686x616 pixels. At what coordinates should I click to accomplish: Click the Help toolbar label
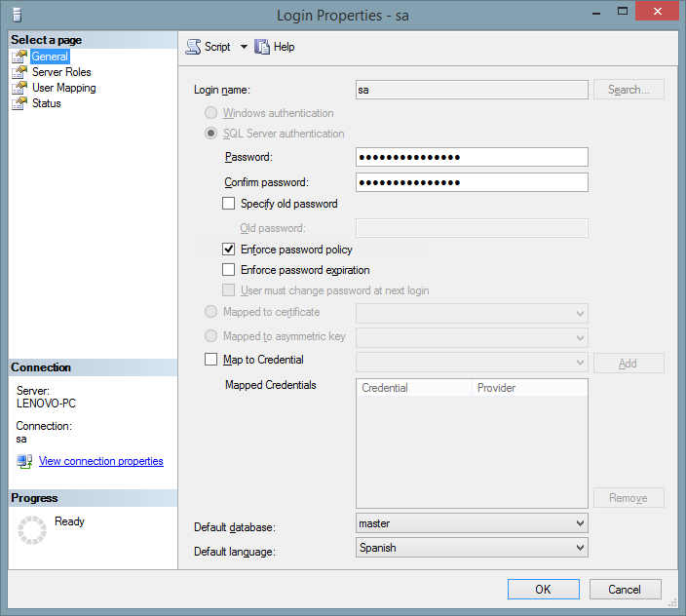point(284,47)
